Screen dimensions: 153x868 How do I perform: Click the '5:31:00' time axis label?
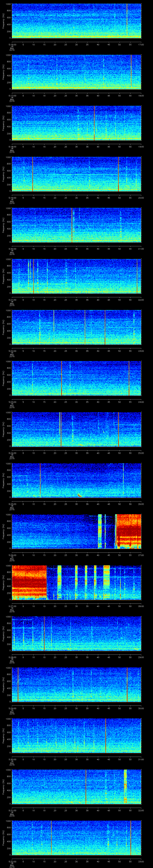click(12, 810)
